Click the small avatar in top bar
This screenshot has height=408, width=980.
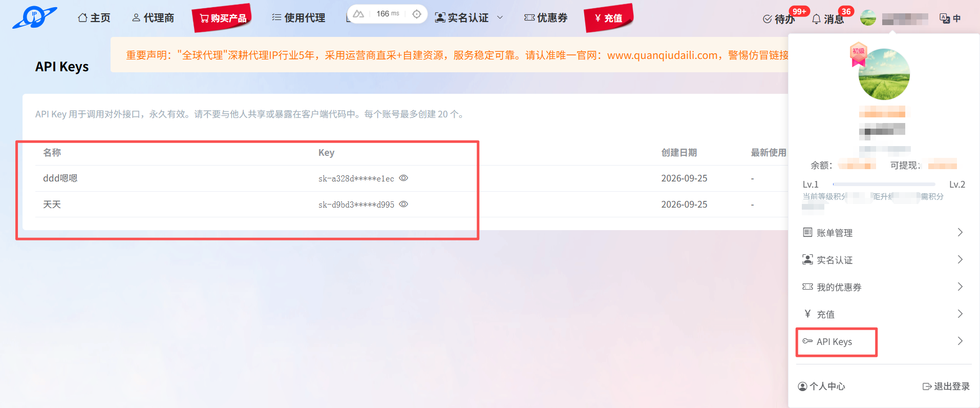[x=868, y=18]
